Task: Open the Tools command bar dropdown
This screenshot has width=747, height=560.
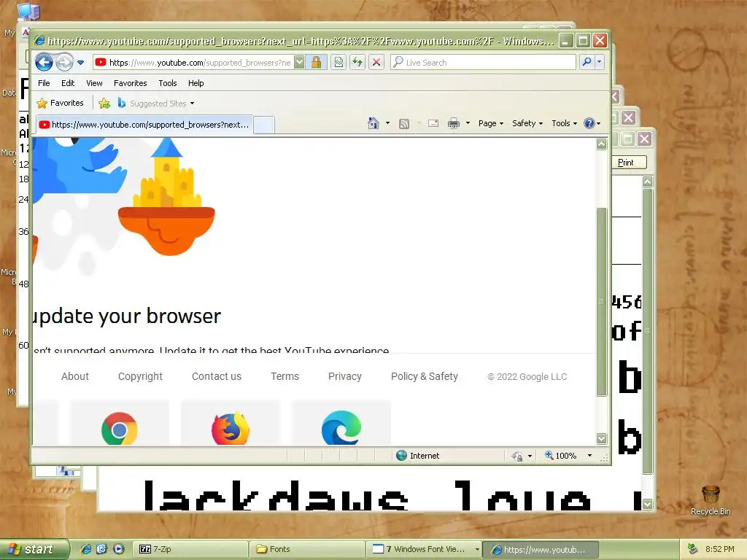Action: coord(564,123)
